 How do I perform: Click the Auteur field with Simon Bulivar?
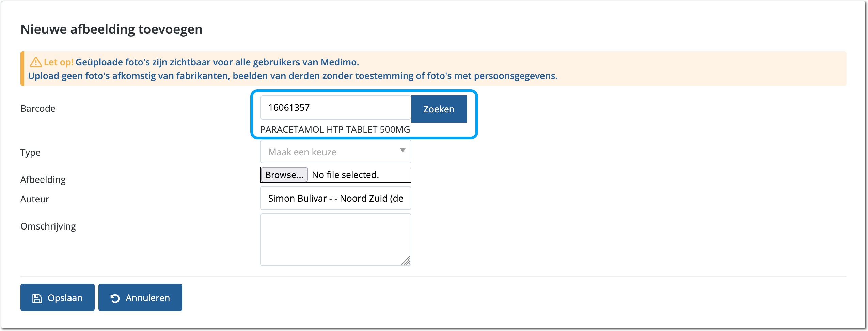pos(335,198)
